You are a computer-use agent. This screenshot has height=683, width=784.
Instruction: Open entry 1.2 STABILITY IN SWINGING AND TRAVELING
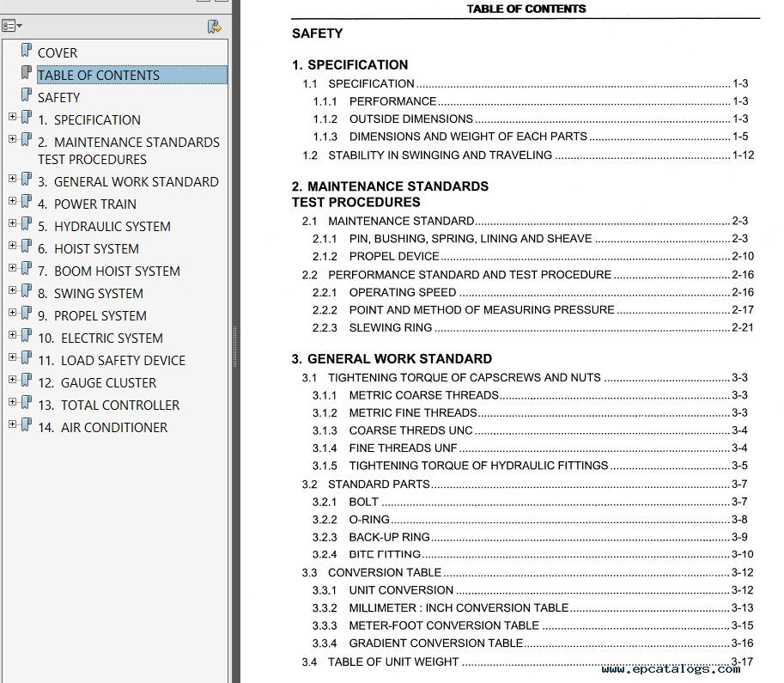click(x=528, y=156)
